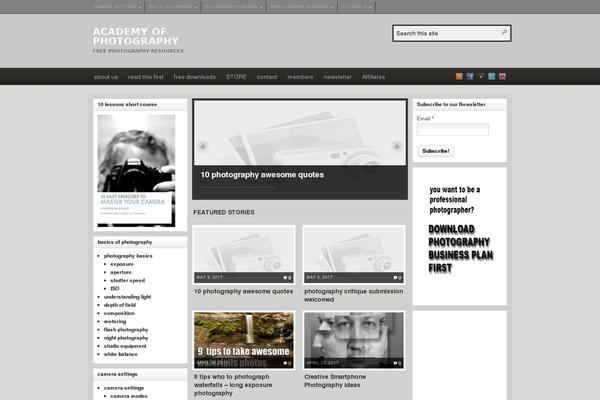Open the contact page
This screenshot has height=400, width=600.
coord(267,77)
